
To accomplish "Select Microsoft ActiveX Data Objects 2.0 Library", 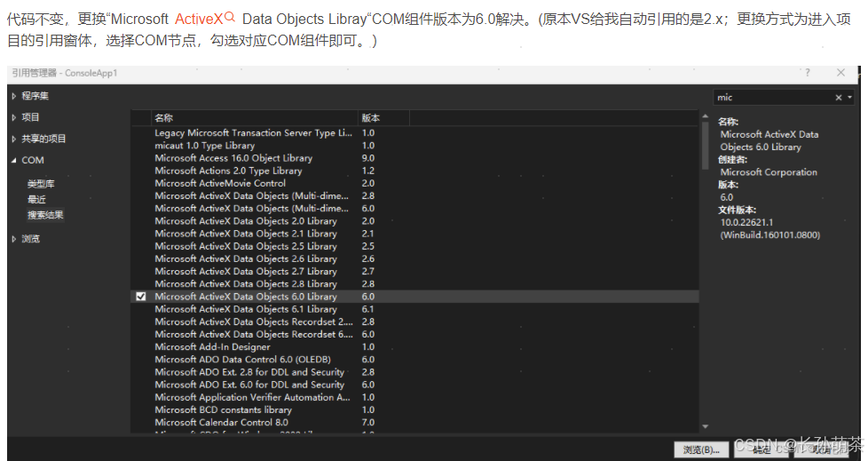I will pos(414,221).
